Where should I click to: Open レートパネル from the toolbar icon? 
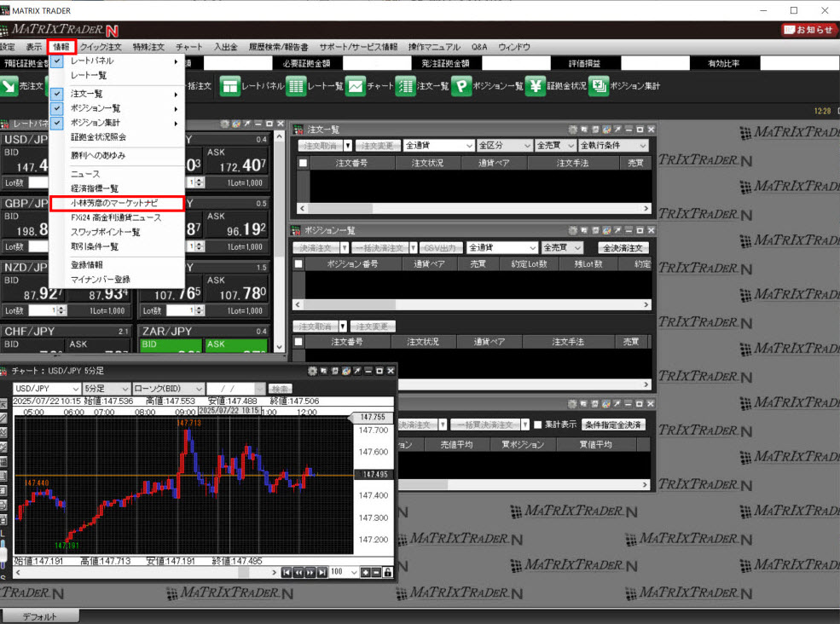coord(229,86)
